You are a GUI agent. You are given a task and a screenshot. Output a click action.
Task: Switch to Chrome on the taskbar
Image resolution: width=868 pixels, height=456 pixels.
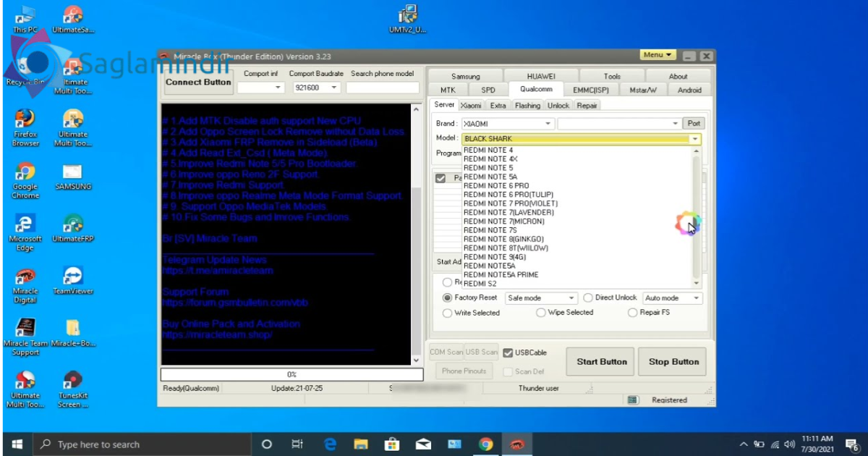(x=485, y=444)
